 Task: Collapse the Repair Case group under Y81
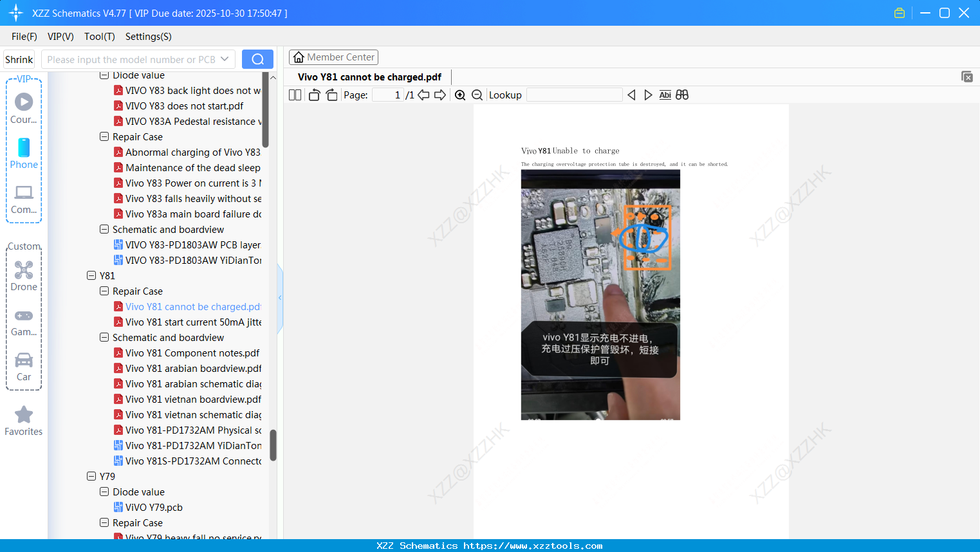point(104,291)
